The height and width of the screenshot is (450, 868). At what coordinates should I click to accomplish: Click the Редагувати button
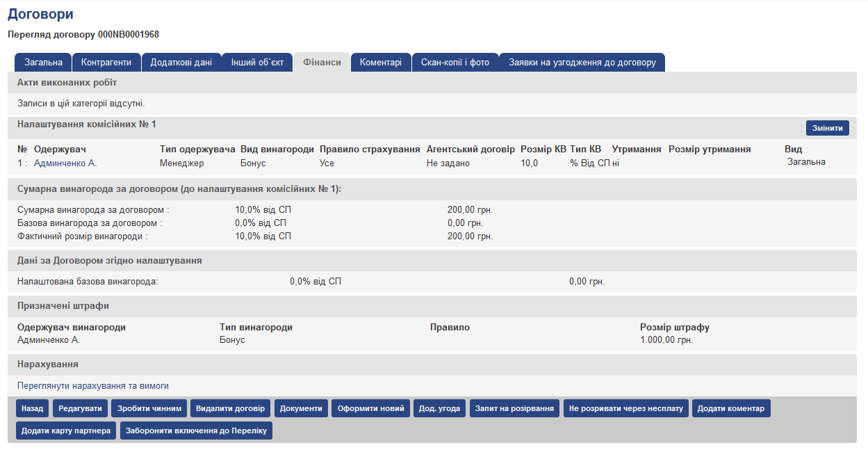tap(80, 408)
